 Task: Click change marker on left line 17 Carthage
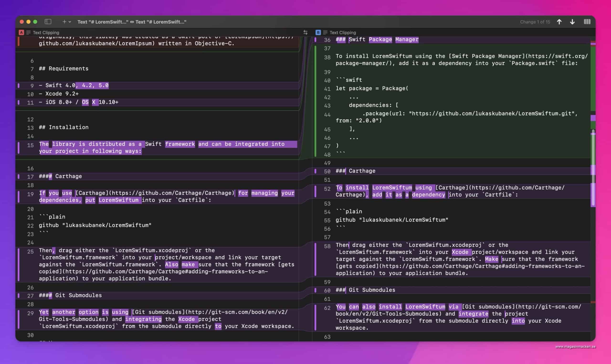coord(18,176)
